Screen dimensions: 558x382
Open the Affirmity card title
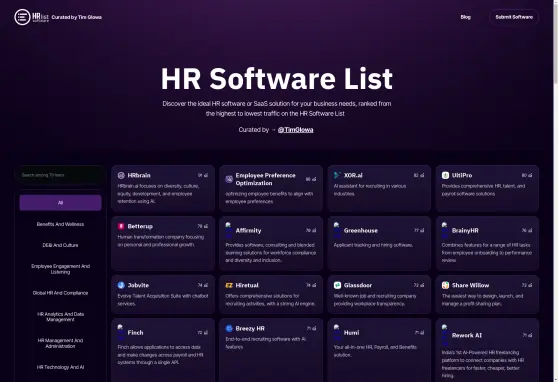(x=248, y=230)
